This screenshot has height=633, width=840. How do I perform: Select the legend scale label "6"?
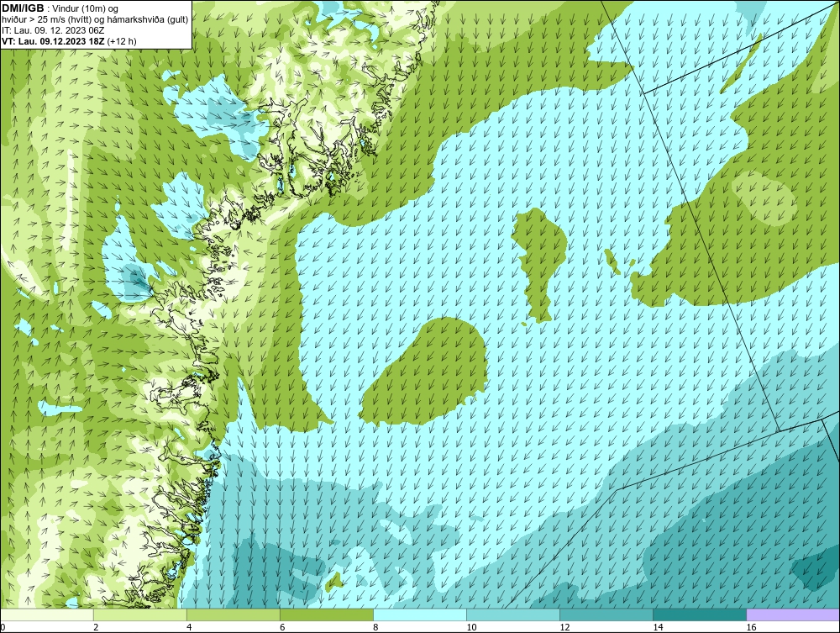click(282, 627)
